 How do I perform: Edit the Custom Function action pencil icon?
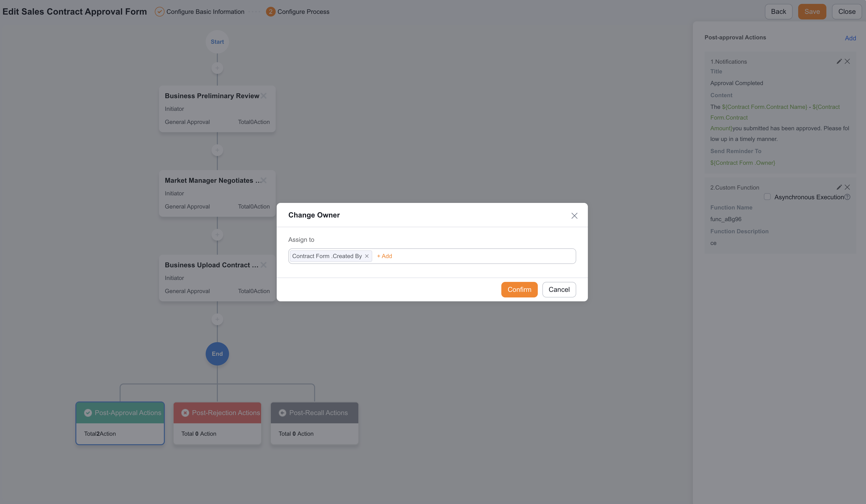(839, 187)
